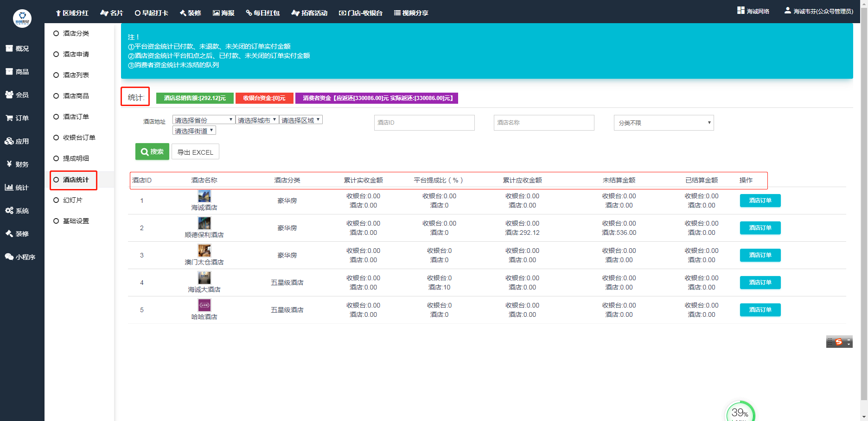Viewport: 868px width, 421px height.
Task: Click the 导出 EXCEL button
Action: click(x=195, y=152)
